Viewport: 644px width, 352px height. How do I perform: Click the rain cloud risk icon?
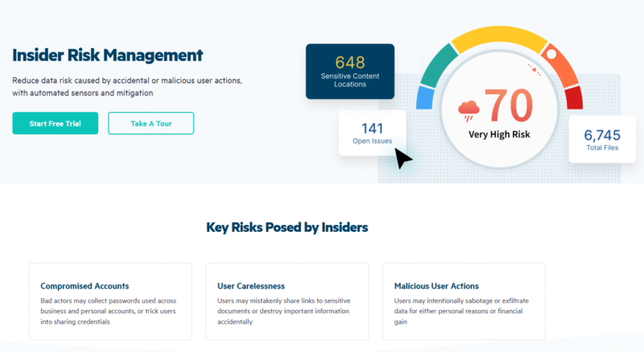(x=469, y=110)
